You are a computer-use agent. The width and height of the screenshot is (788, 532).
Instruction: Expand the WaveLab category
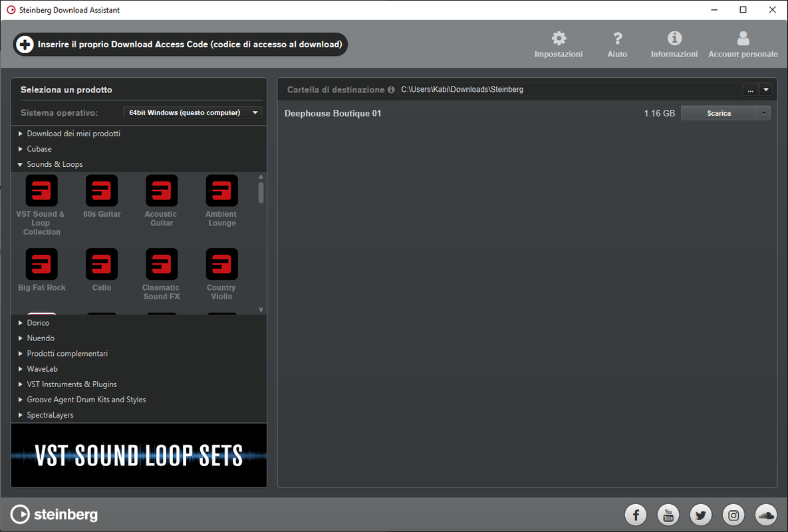point(20,368)
